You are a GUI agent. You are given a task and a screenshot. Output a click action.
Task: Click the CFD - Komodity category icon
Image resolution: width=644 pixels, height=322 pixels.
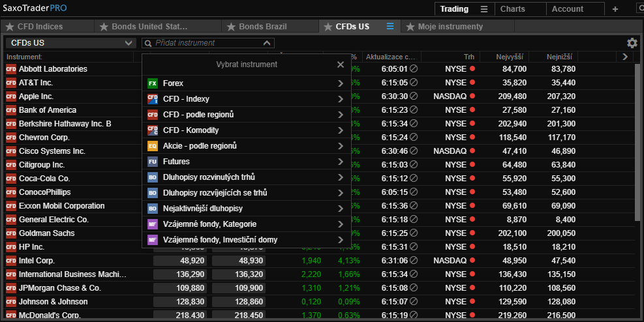[x=153, y=130]
